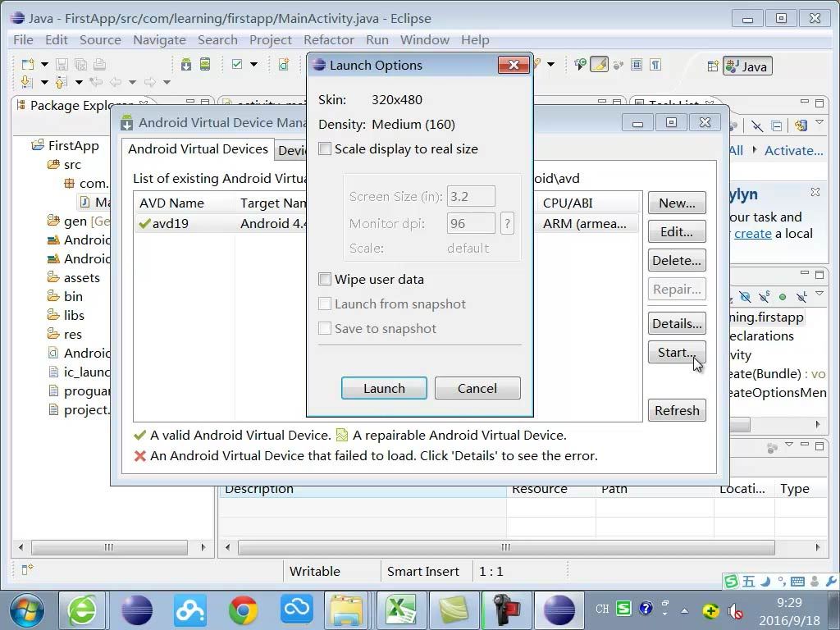Tick the Wipe user data checkbox
This screenshot has width=840, height=630.
tap(325, 279)
